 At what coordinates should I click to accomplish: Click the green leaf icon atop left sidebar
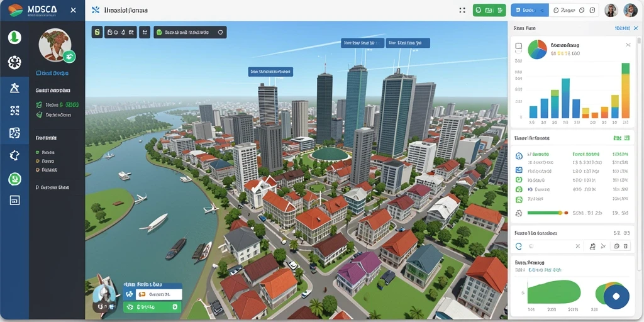tap(14, 37)
